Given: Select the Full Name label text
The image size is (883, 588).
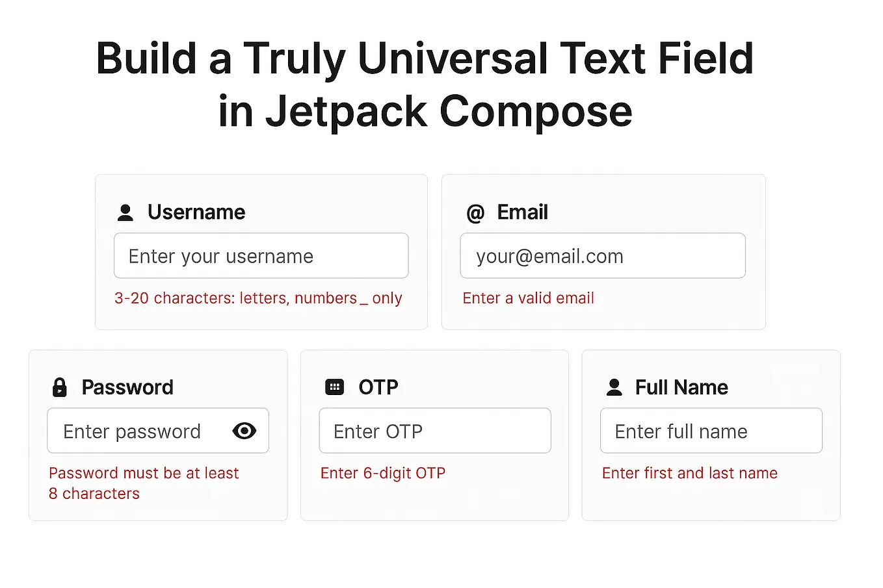Looking at the screenshot, I should coord(681,388).
